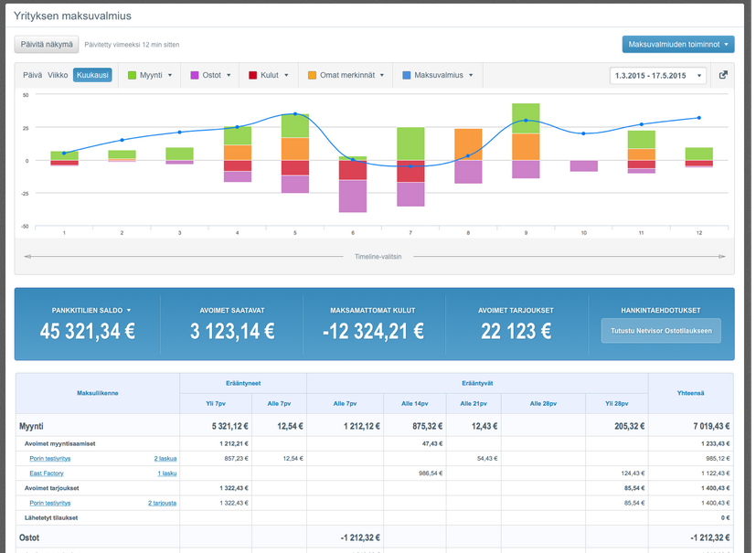The width and height of the screenshot is (756, 553).
Task: Select the Kuukausi view toggle
Action: [x=92, y=75]
